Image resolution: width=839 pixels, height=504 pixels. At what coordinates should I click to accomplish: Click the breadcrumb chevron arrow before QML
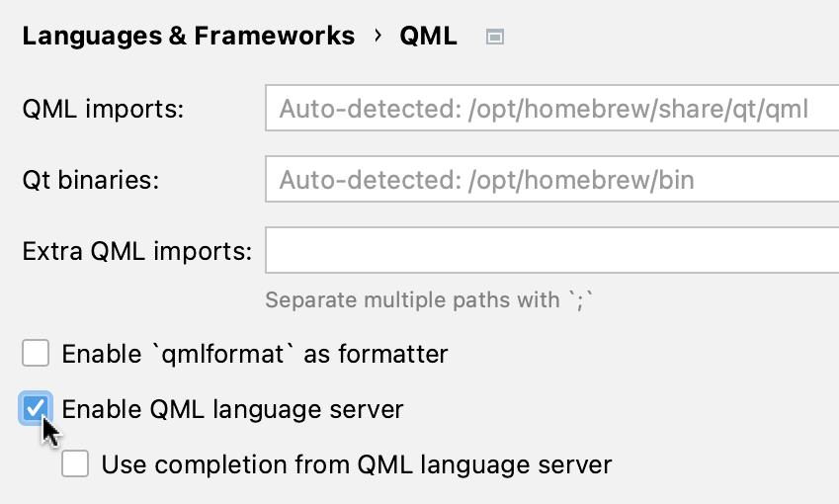[x=378, y=37]
